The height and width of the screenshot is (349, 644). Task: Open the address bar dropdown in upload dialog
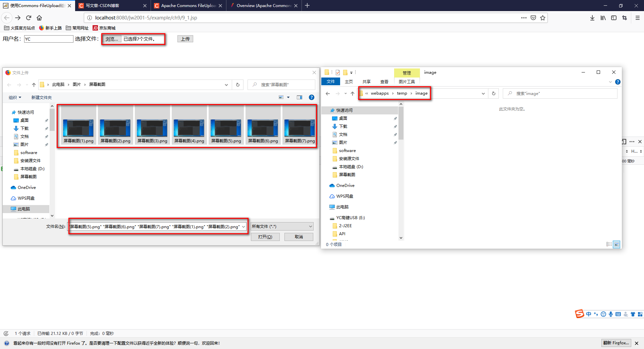click(226, 85)
